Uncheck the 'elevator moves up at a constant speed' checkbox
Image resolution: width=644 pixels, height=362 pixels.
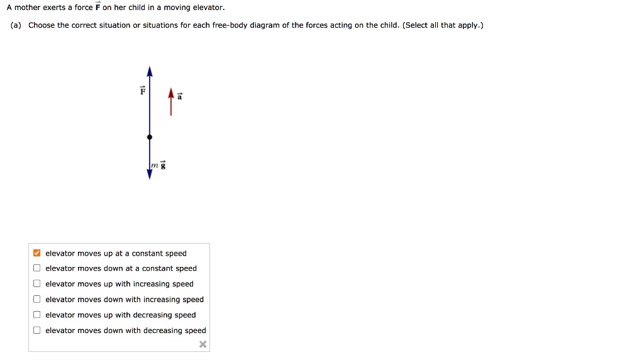[37, 254]
